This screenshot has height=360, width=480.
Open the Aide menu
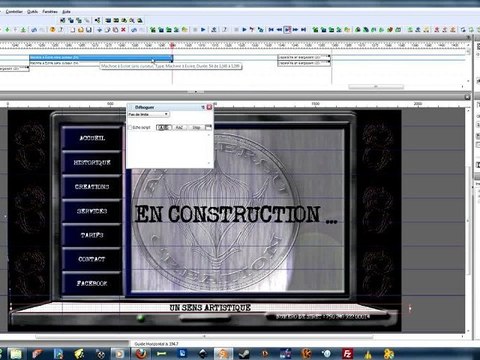point(66,12)
